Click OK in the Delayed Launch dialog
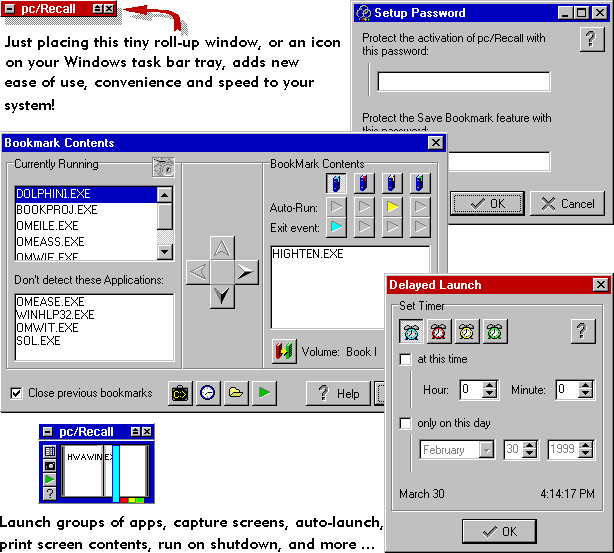Viewport: 614px width, 553px height. (499, 531)
